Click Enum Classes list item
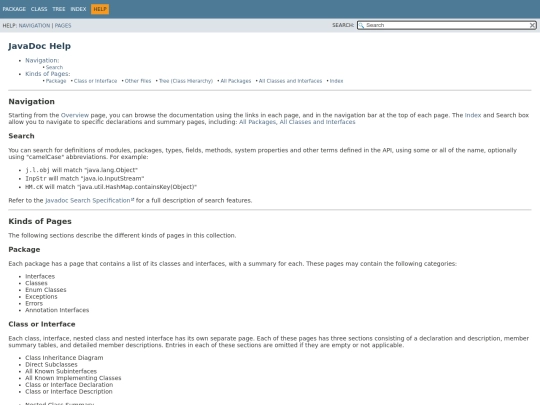The height and width of the screenshot is (405, 540). [x=45, y=290]
